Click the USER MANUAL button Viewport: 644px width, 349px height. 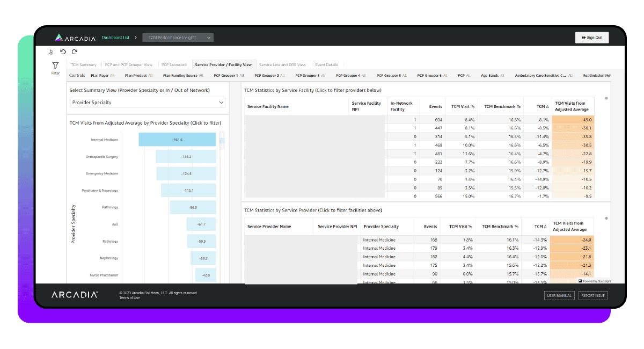pyautogui.click(x=560, y=295)
